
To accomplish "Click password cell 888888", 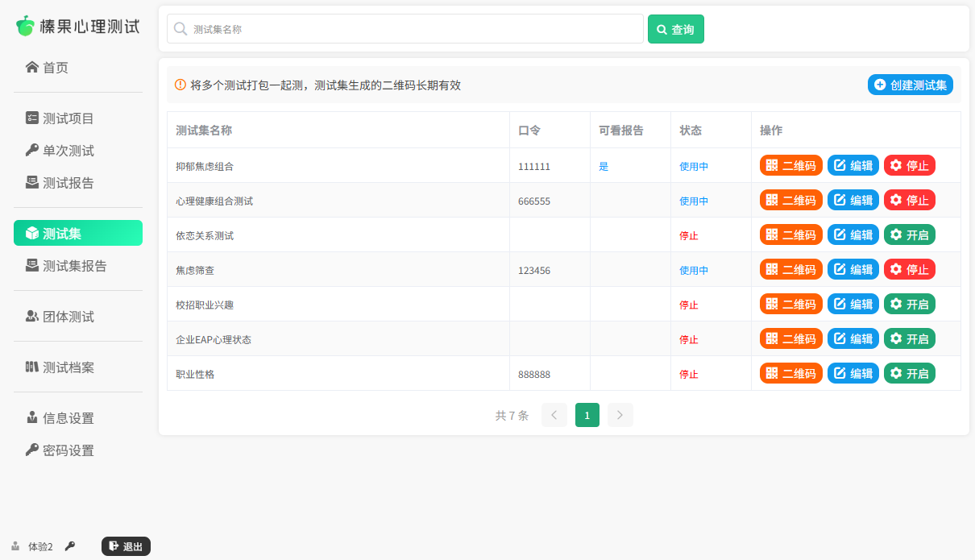I will click(x=534, y=374).
